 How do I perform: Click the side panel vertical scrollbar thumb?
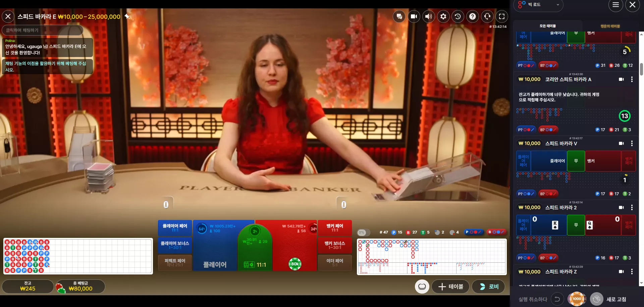642,69
